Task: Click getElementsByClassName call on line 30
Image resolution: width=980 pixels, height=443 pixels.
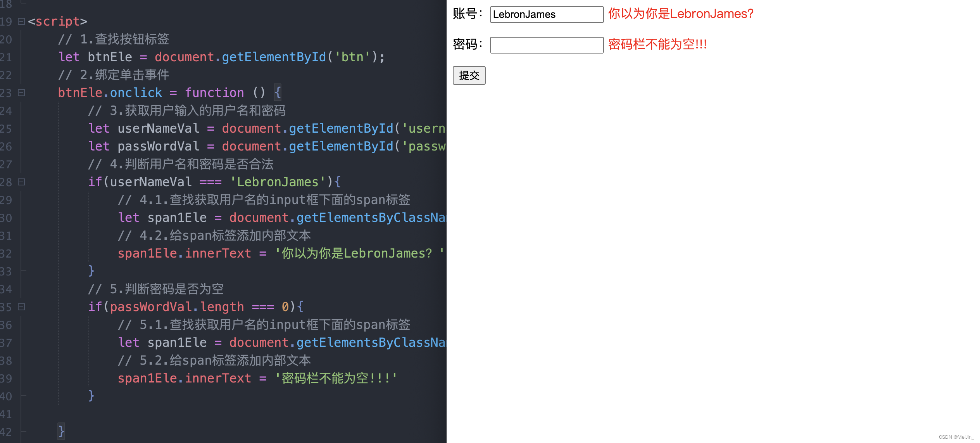Action: click(371, 218)
